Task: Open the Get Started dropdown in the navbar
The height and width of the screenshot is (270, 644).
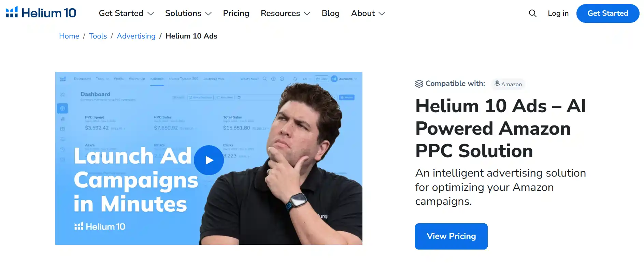Action: [x=126, y=13]
